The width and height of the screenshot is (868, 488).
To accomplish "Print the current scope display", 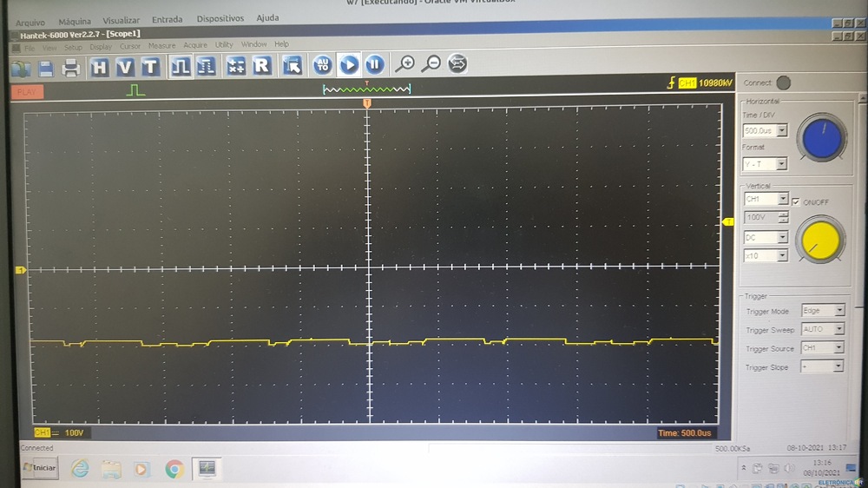I will (70, 68).
